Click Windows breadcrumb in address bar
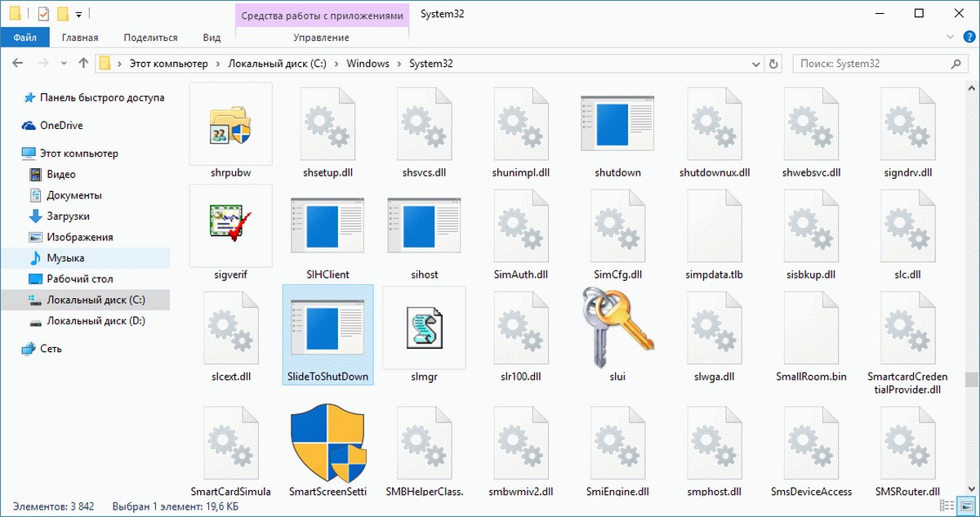Screen dimensions: 980x517 (368, 63)
